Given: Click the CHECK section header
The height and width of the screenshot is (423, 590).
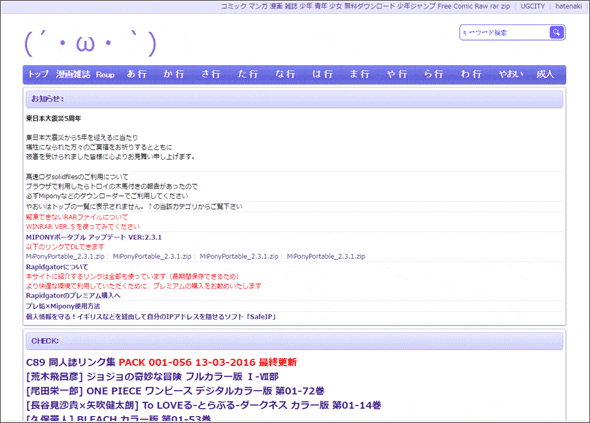Looking at the screenshot, I should click(295, 341).
